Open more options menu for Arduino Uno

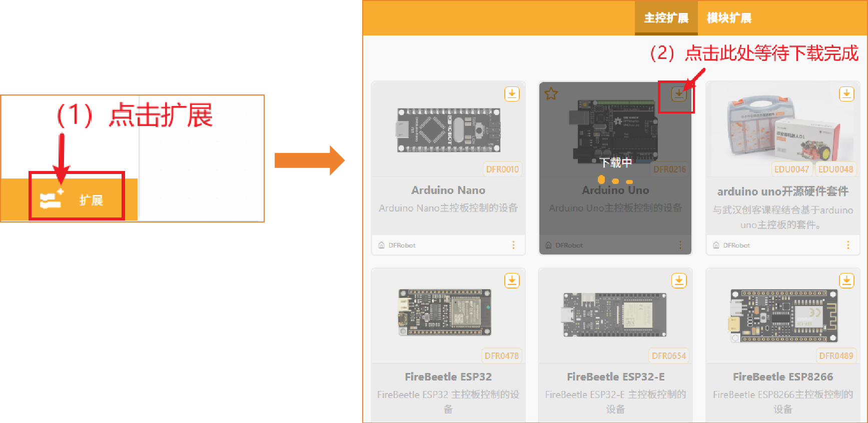[680, 245]
